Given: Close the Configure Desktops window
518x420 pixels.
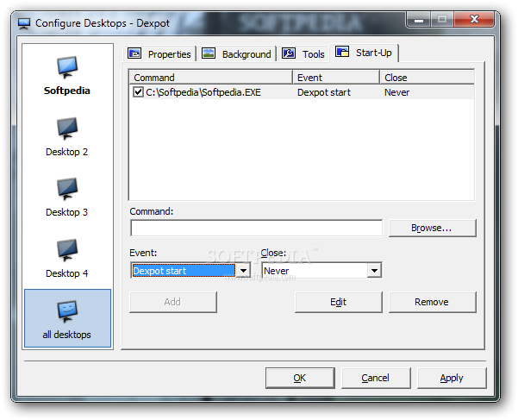Looking at the screenshot, I should pos(474,19).
